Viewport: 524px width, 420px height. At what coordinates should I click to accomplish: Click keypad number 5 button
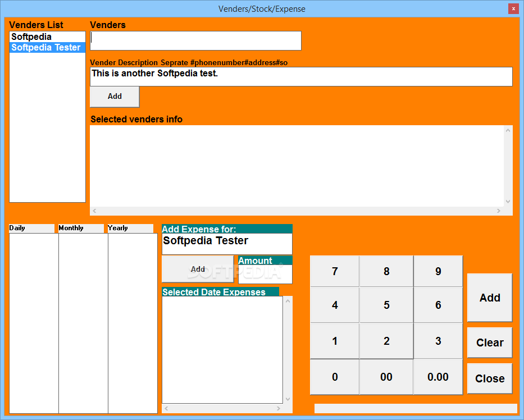pos(386,305)
